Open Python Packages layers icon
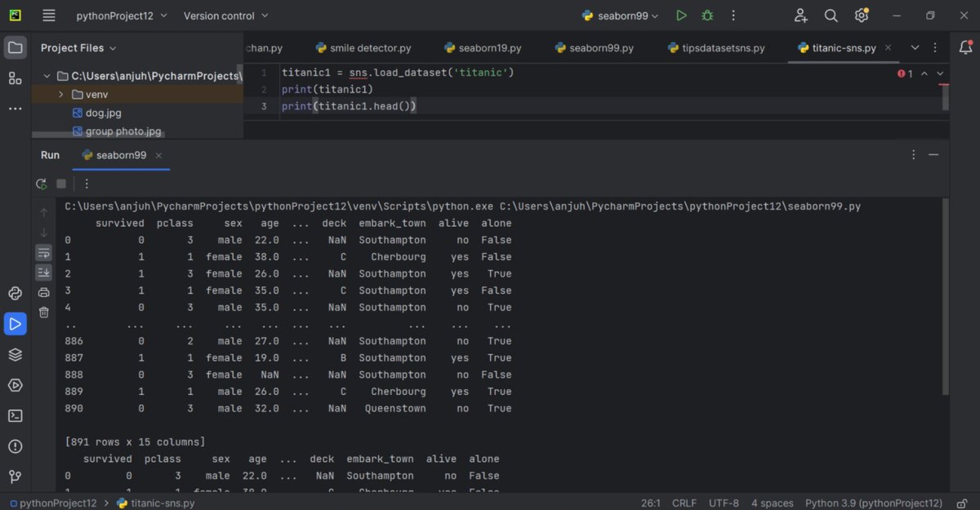980x510 pixels. click(15, 355)
